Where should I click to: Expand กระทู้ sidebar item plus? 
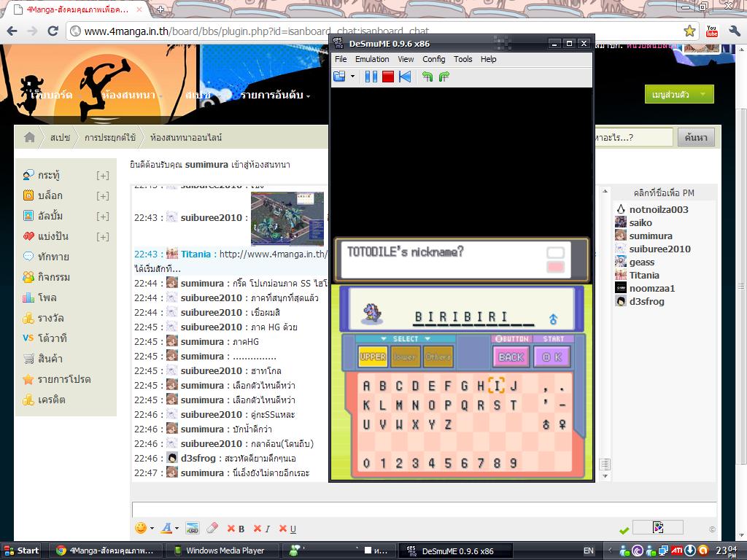(x=102, y=175)
